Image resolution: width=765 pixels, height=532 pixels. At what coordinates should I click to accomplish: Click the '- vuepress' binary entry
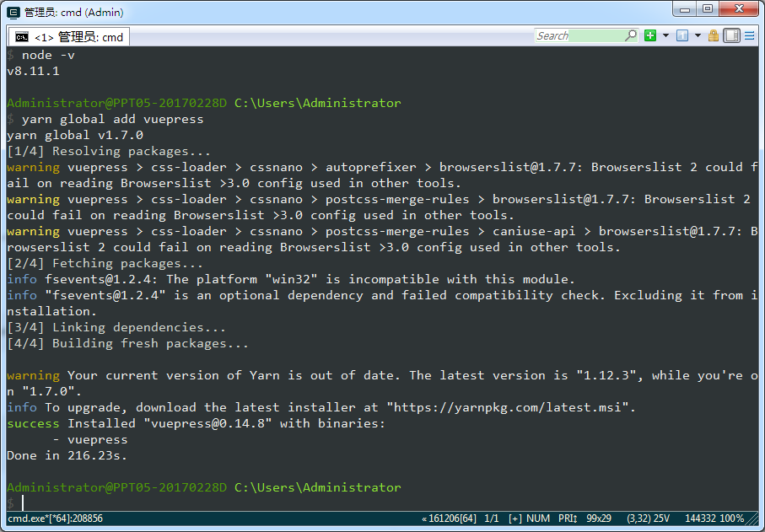coord(90,439)
